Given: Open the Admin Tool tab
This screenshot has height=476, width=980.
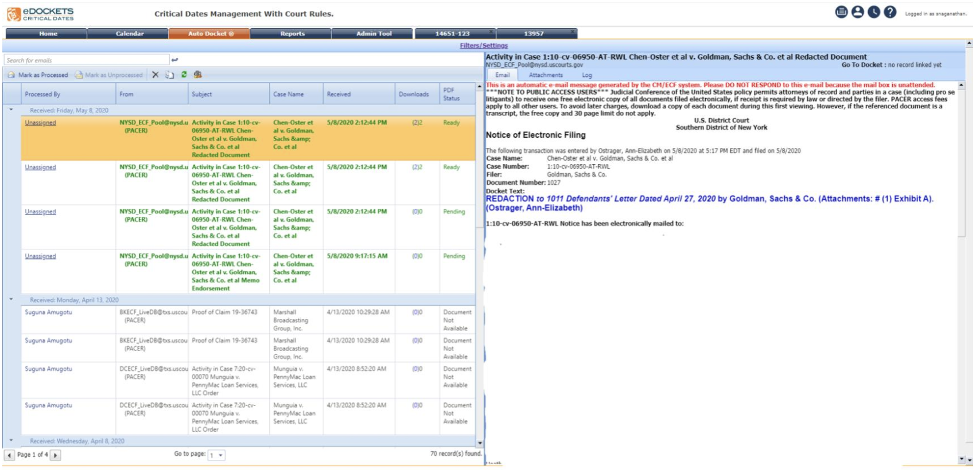Looking at the screenshot, I should click(x=372, y=34).
